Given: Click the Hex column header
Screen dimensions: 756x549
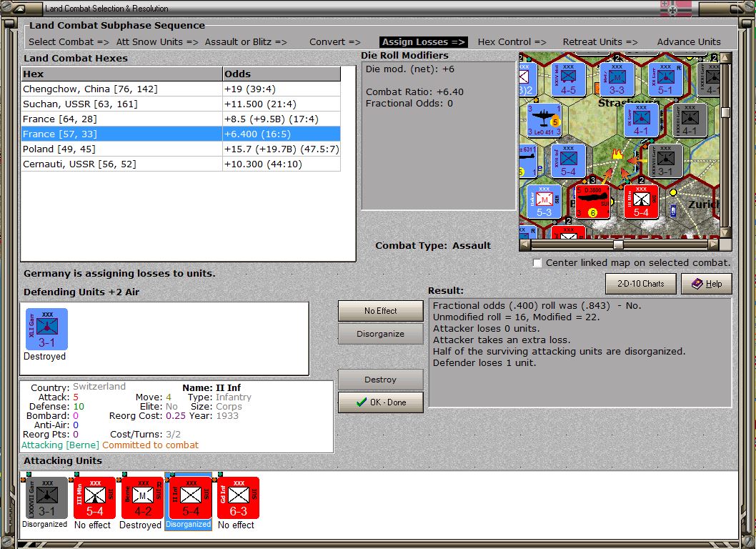Looking at the screenshot, I should click(x=121, y=74).
